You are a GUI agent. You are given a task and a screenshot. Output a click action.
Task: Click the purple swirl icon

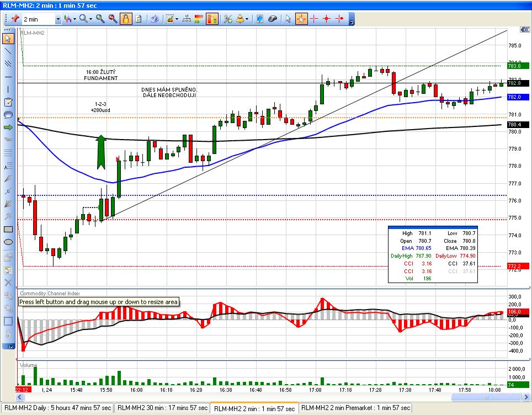click(155, 19)
